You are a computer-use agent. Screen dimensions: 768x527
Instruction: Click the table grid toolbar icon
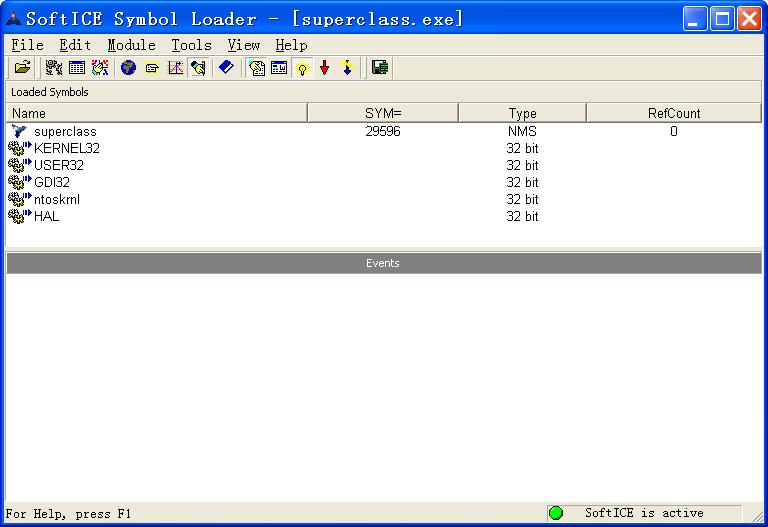point(77,68)
